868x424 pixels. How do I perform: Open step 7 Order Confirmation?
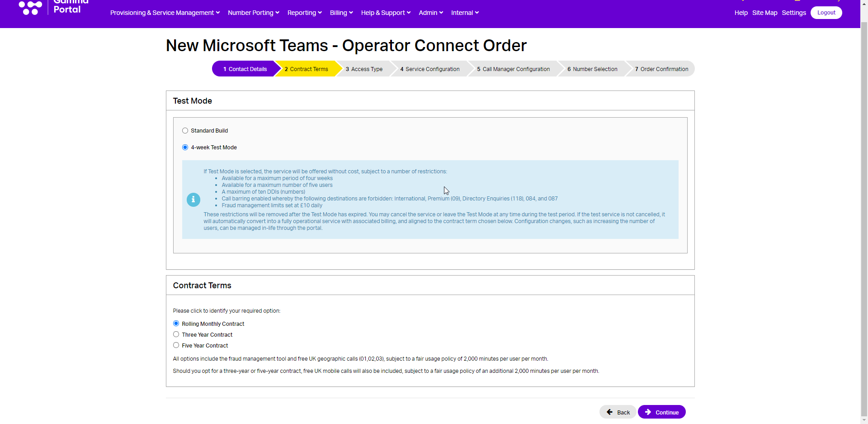661,69
